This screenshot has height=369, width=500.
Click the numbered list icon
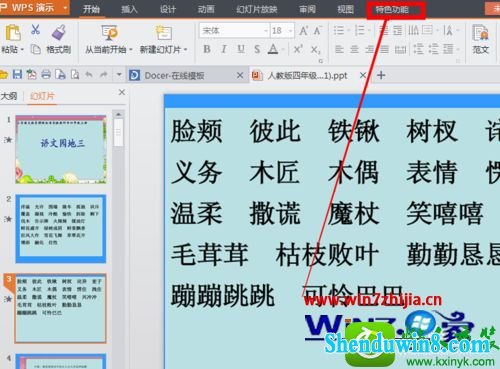pos(359,31)
